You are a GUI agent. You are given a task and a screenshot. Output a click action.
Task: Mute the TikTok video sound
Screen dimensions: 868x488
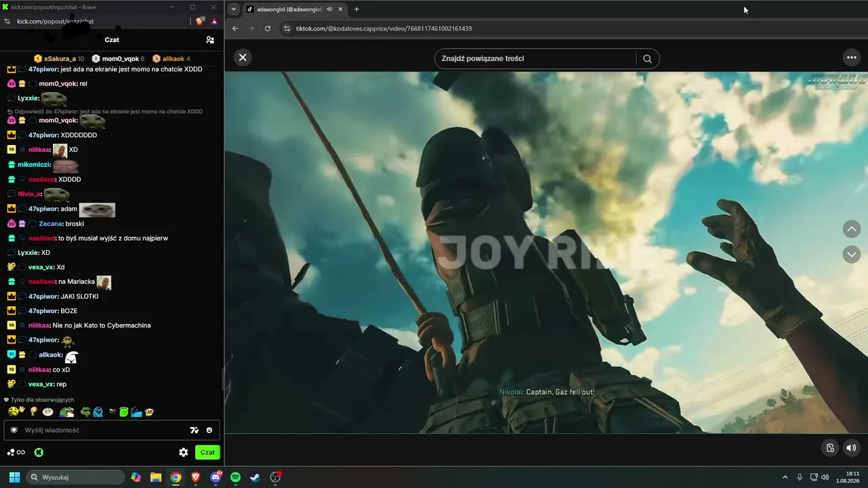coord(851,447)
